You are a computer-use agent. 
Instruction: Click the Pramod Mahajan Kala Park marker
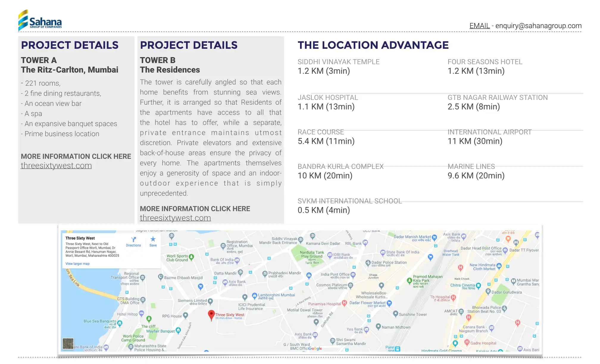pos(410,280)
